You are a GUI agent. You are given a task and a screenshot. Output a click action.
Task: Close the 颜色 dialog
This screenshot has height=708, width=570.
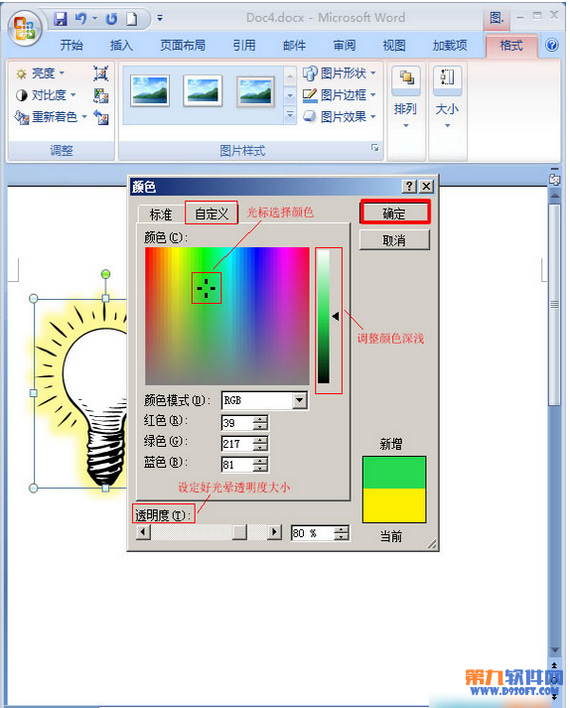click(x=426, y=186)
